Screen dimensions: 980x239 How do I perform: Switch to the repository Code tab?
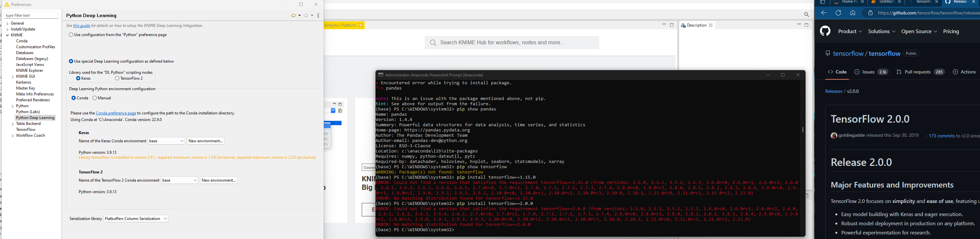click(837, 72)
